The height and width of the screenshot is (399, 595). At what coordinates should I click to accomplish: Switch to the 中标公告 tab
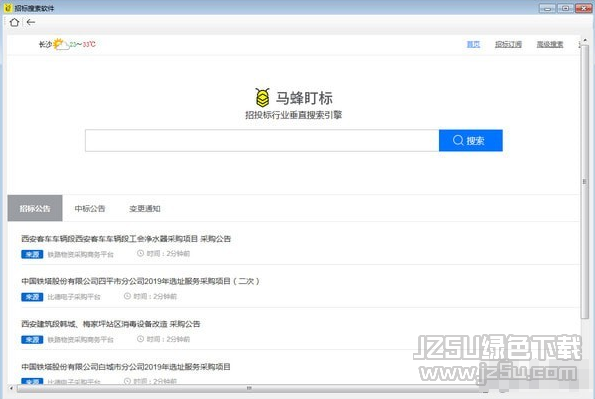90,208
